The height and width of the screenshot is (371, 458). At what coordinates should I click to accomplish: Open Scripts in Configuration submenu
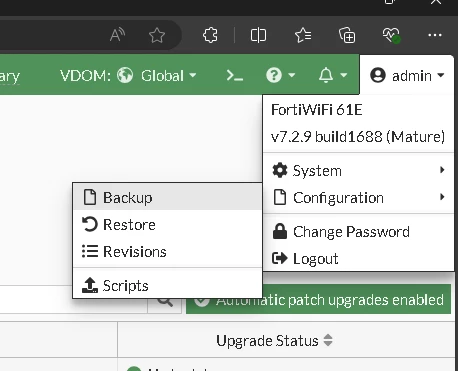coord(167,286)
